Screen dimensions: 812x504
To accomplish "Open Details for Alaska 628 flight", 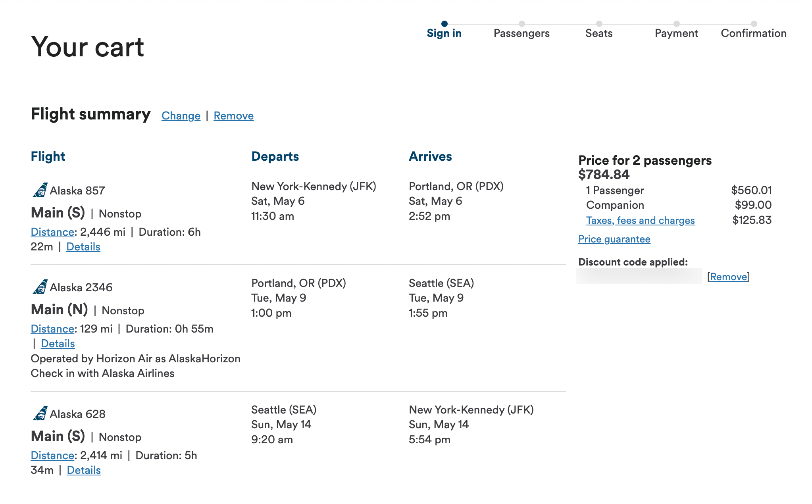I will 84,470.
